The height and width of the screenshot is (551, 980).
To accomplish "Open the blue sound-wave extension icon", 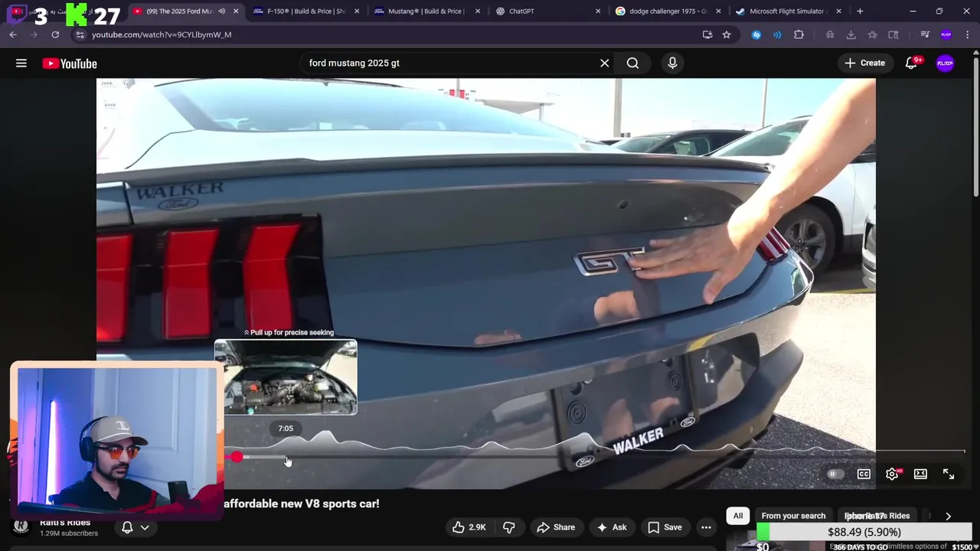I will point(777,34).
